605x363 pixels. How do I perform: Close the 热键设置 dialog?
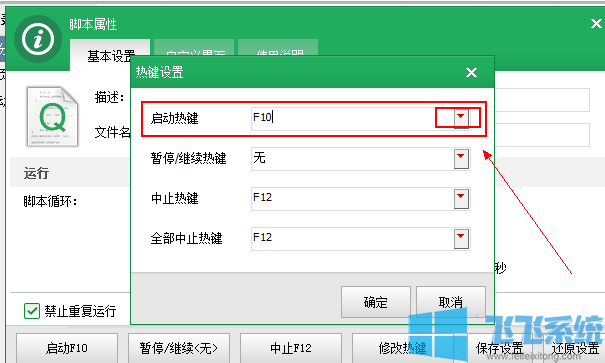click(471, 72)
